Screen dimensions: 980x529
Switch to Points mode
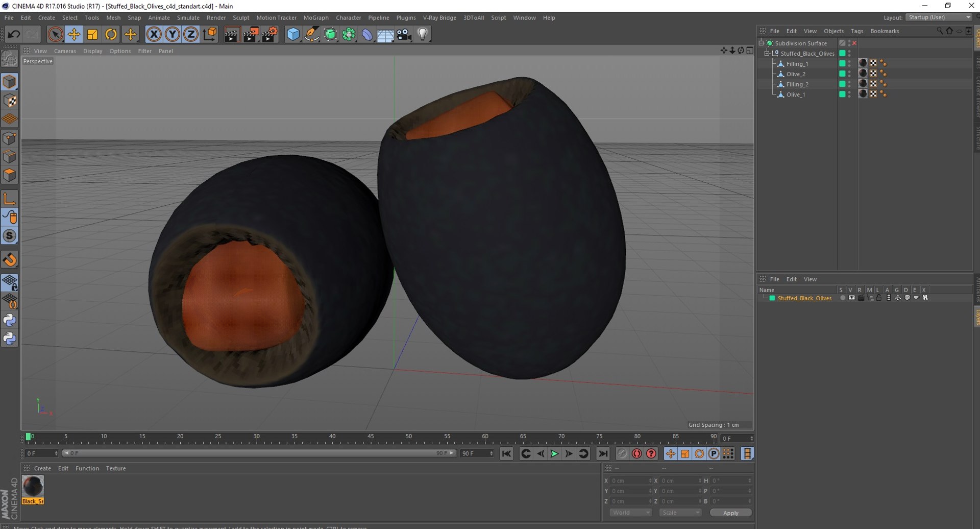(x=10, y=138)
